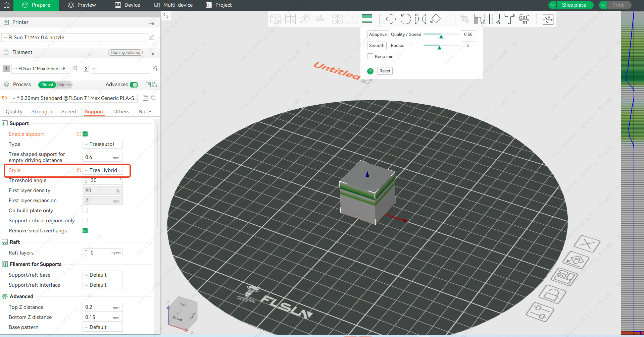The width and height of the screenshot is (644, 337).
Task: Collapse the sidebar with the arrow icon
Action: (x=166, y=15)
